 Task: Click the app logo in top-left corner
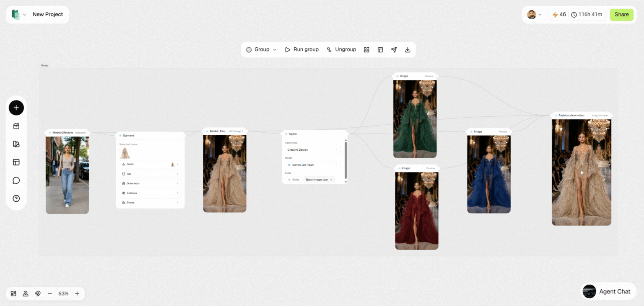[16, 15]
